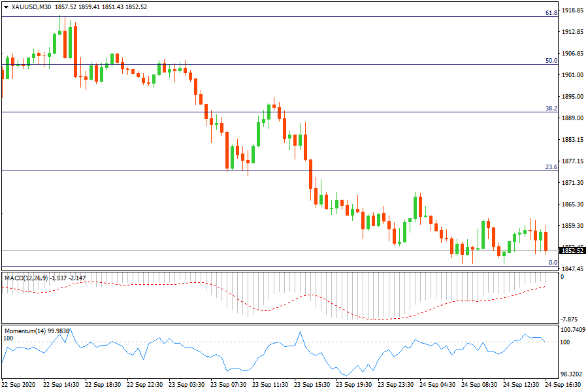Select the 0.0 Fibonacci level label
This screenshot has height=392, width=588.
coord(553,263)
